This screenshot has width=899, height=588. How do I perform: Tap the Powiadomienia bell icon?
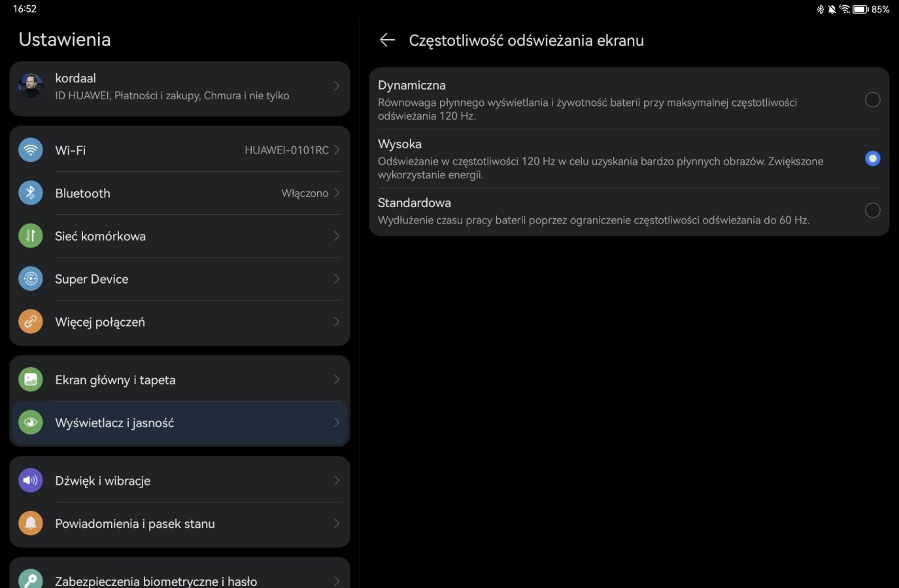(x=30, y=523)
